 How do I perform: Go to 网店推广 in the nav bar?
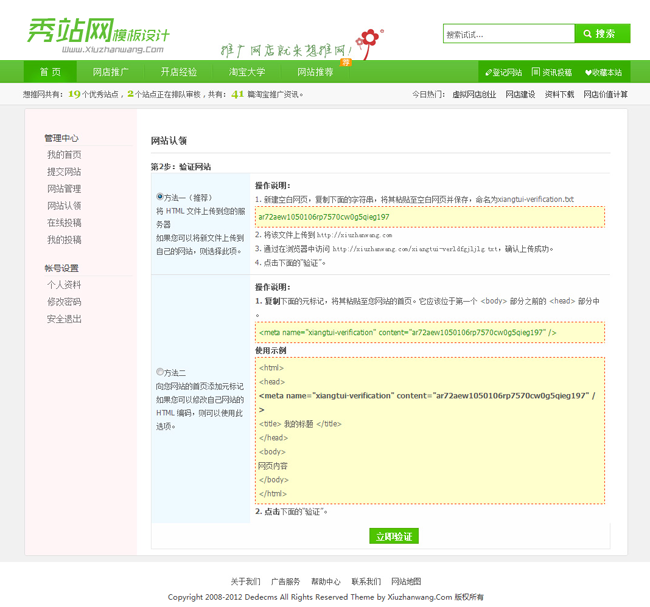click(x=110, y=72)
